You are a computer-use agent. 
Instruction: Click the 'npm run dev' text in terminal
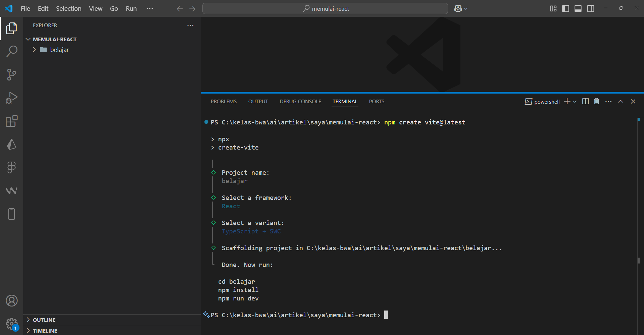(x=238, y=298)
